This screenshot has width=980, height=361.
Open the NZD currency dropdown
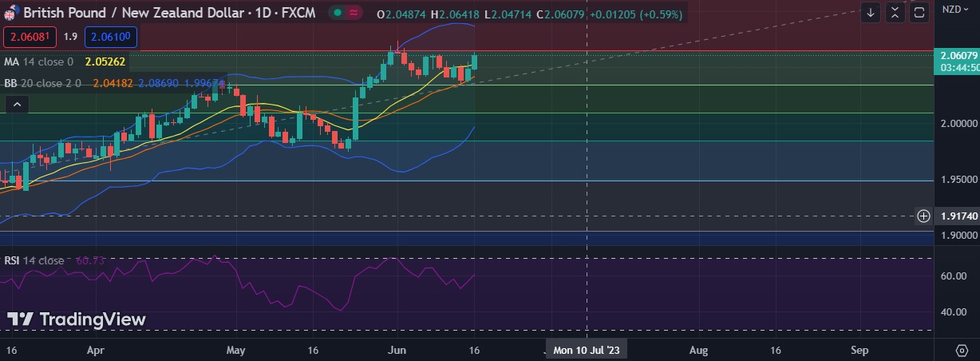pyautogui.click(x=956, y=10)
